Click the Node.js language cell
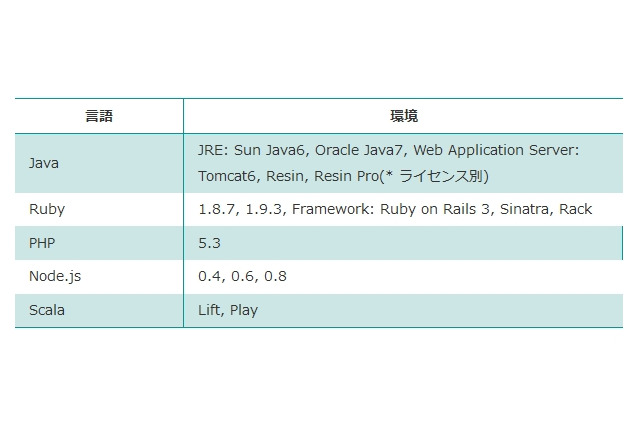Screen dimensions: 640x426 tap(99, 277)
